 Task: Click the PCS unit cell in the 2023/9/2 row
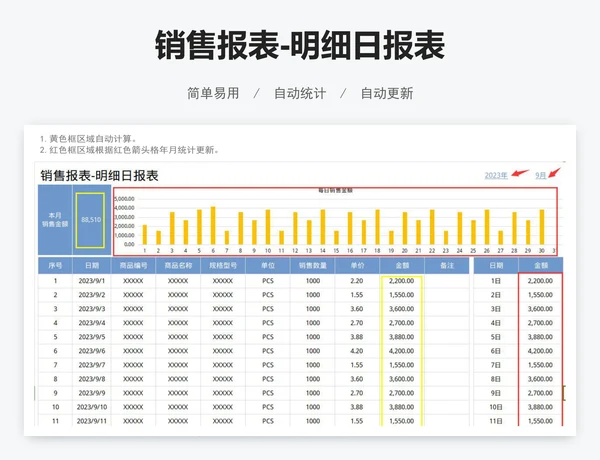(x=267, y=295)
